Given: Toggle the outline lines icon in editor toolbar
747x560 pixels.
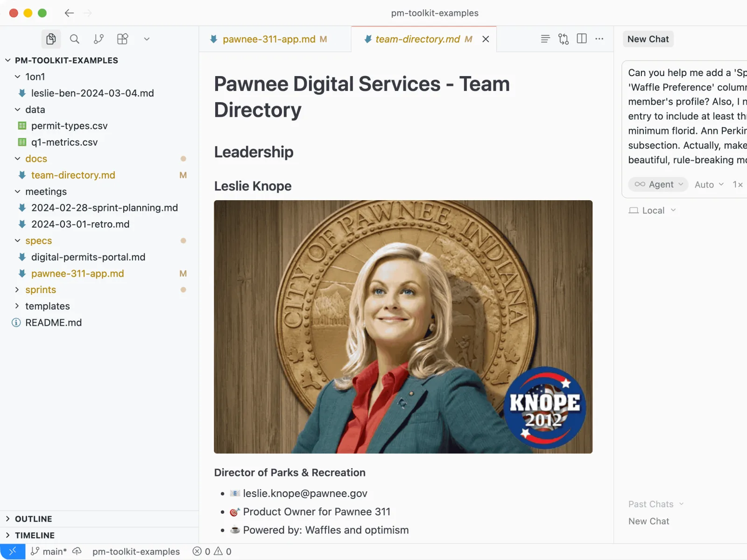Looking at the screenshot, I should pyautogui.click(x=545, y=39).
